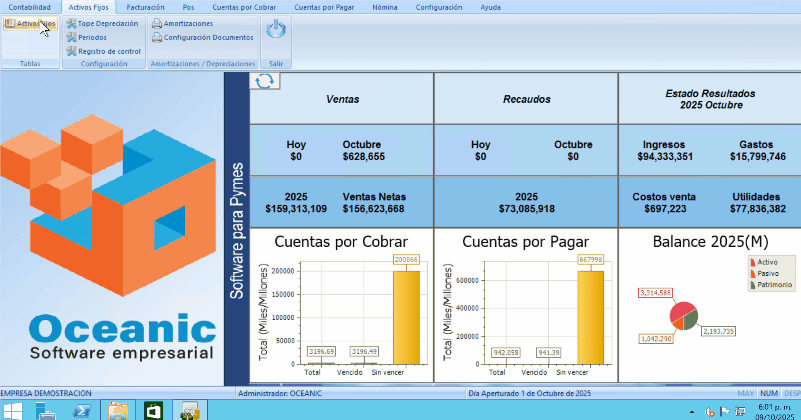Open Configuración Documentos
This screenshot has width=801, height=420.
pyautogui.click(x=201, y=37)
